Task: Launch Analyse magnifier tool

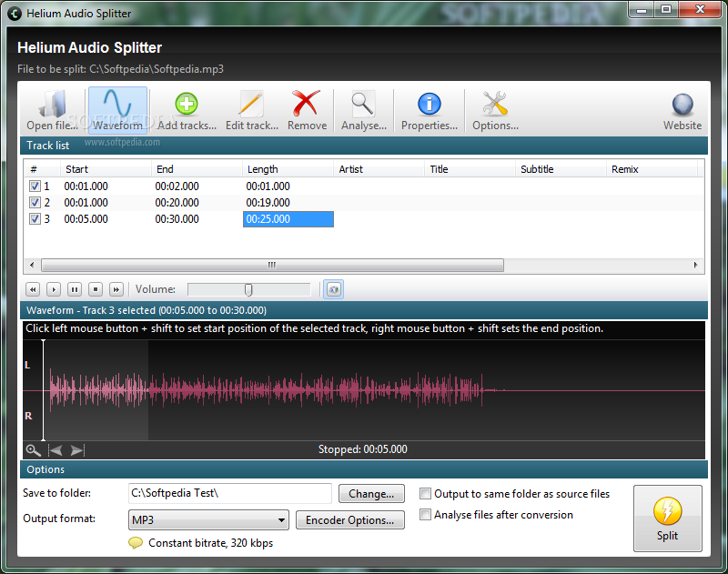Action: click(x=363, y=110)
